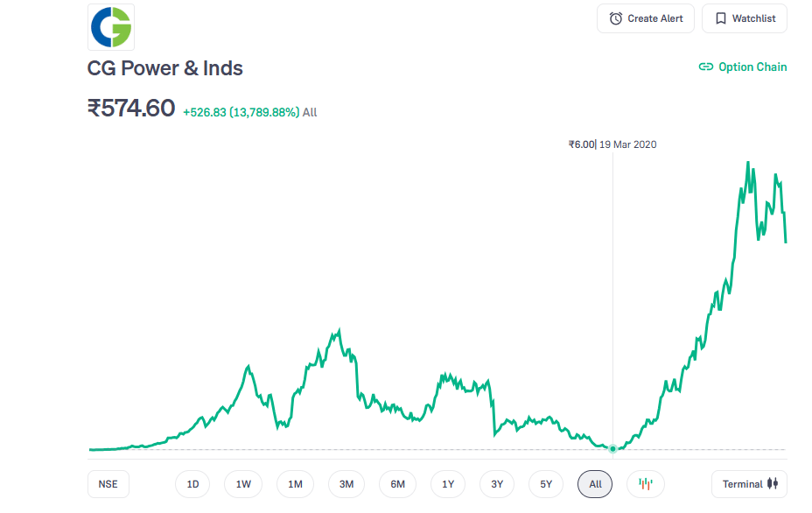
Task: Choose the 5Y chart period
Action: coord(546,484)
